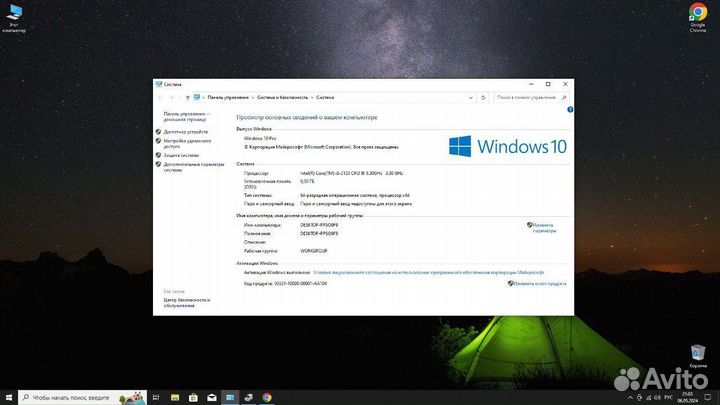720x405 pixels.
Task: Click the forward navigation arrow
Action: click(x=171, y=97)
